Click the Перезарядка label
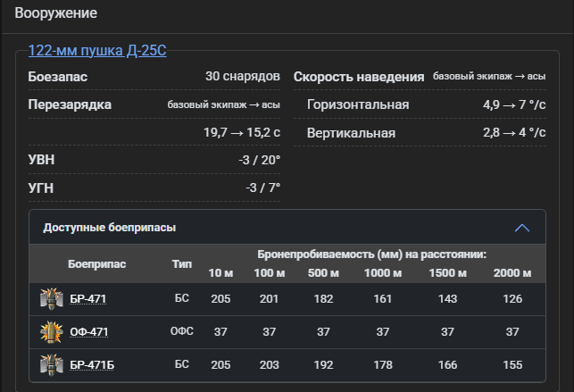Image resolution: width=574 pixels, height=392 pixels. [x=70, y=104]
